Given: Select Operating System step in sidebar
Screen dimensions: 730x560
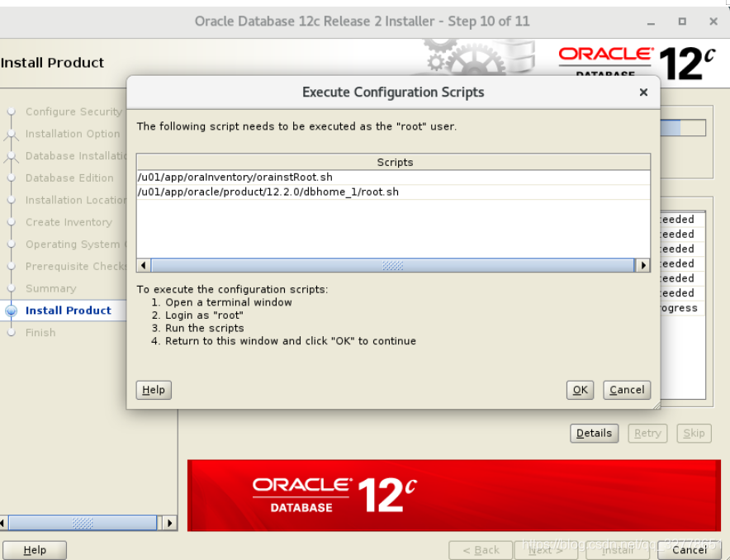Looking at the screenshot, I should pyautogui.click(x=76, y=244).
